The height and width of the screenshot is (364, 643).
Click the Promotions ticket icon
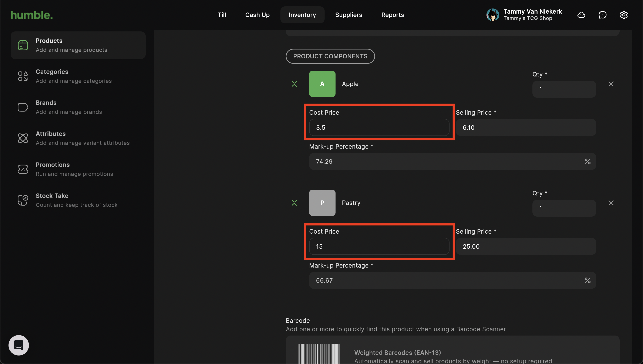[23, 169]
